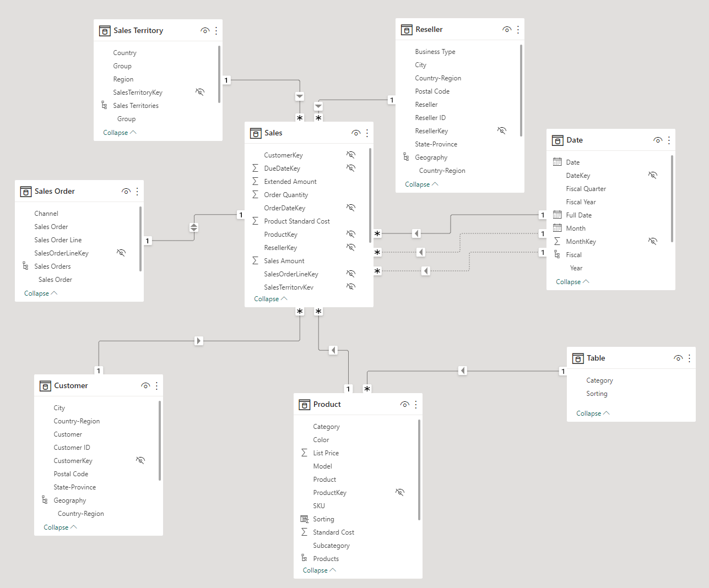Open more options menu on Reseller table
This screenshot has width=709, height=588.
pyautogui.click(x=518, y=29)
